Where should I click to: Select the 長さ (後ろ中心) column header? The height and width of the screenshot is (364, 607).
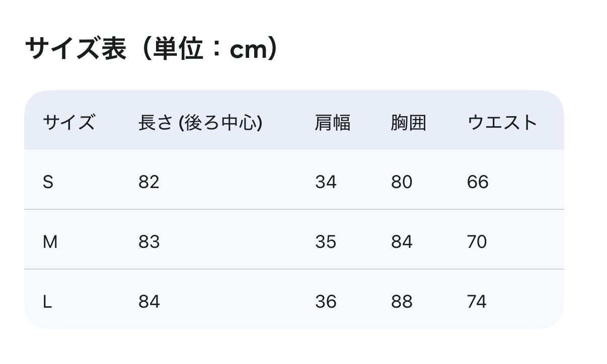(200, 123)
